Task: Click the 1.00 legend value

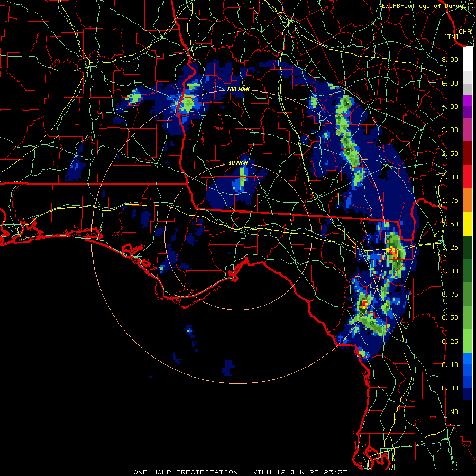Action: (x=450, y=271)
